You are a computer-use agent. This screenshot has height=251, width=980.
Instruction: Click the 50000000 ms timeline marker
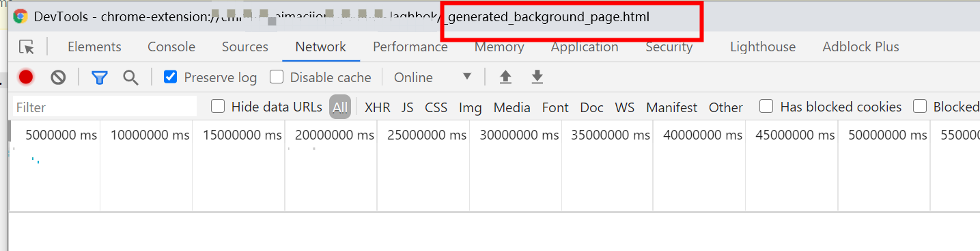[x=888, y=135]
